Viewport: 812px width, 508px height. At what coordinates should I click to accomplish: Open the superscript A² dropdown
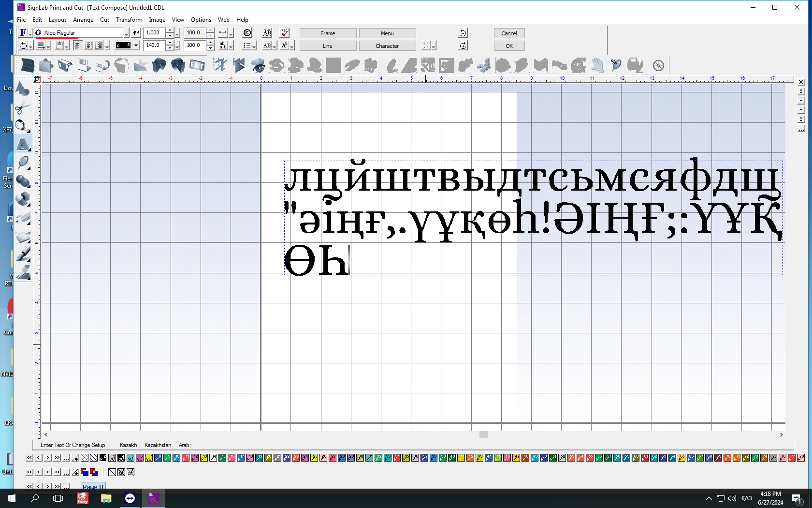point(291,46)
